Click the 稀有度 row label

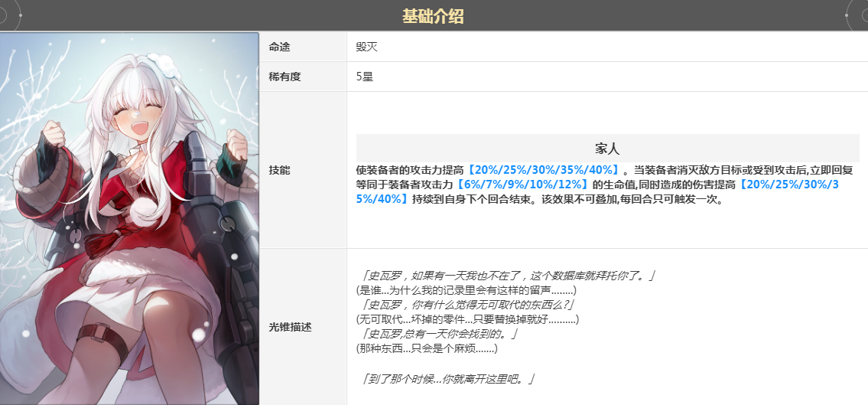284,77
